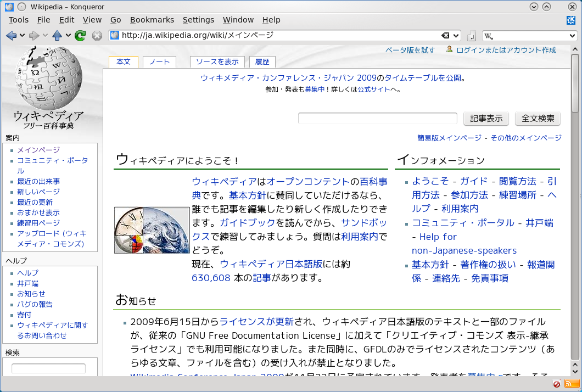Click the Up arrow navigation button
Image resolution: width=582 pixels, height=392 pixels.
(x=57, y=36)
